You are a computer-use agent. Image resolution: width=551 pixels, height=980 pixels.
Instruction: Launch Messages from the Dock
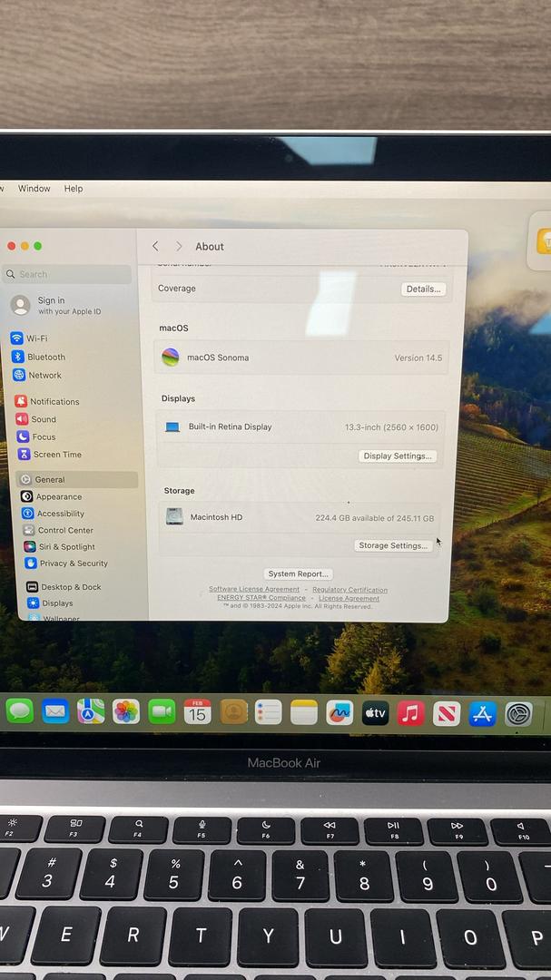click(19, 711)
